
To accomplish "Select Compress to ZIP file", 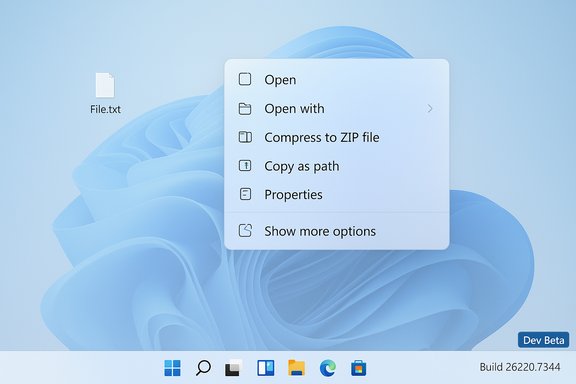I will coord(336,137).
